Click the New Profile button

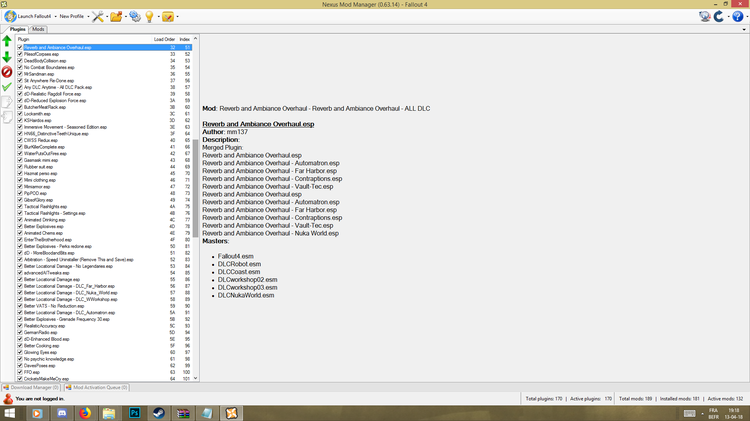[71, 16]
